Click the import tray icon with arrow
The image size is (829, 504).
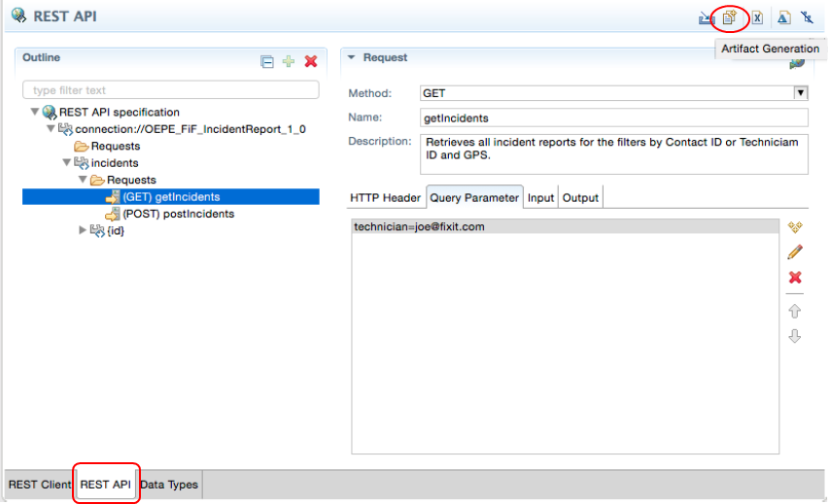706,17
